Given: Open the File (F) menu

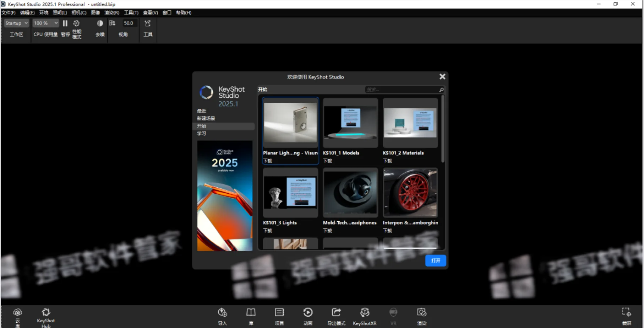Looking at the screenshot, I should tap(9, 12).
